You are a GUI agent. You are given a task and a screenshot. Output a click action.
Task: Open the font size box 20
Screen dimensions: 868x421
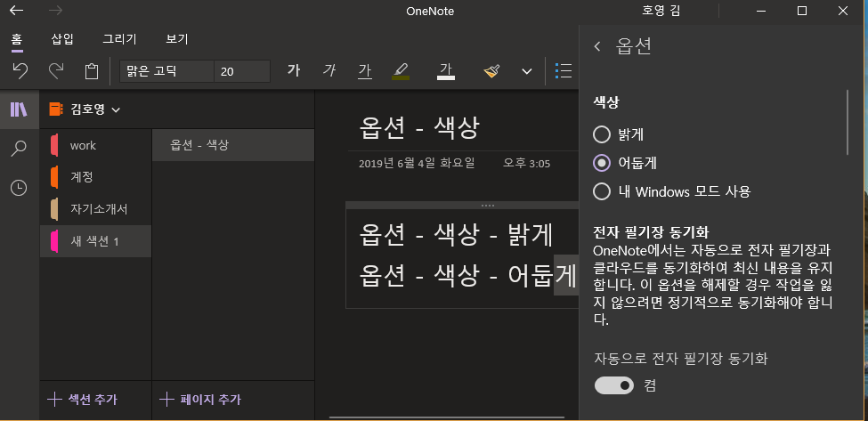pyautogui.click(x=242, y=71)
